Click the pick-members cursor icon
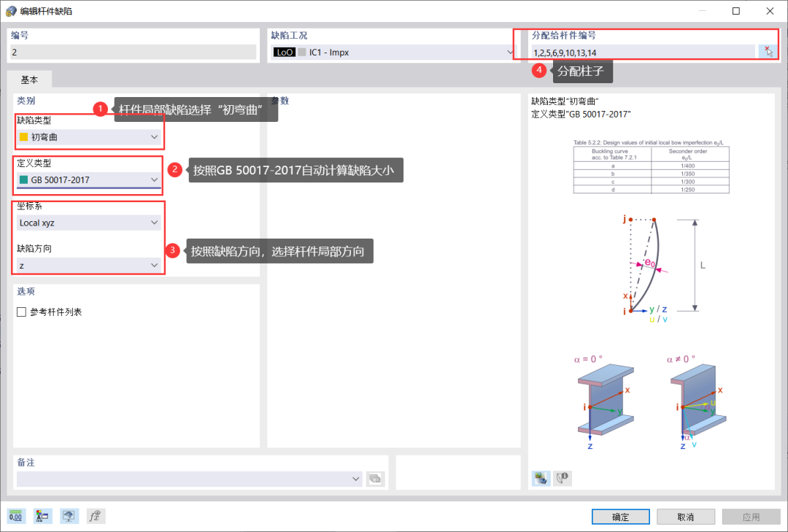 pyautogui.click(x=768, y=52)
